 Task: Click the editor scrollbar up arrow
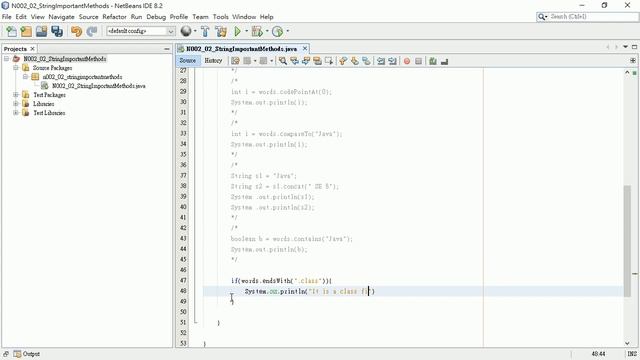(627, 72)
